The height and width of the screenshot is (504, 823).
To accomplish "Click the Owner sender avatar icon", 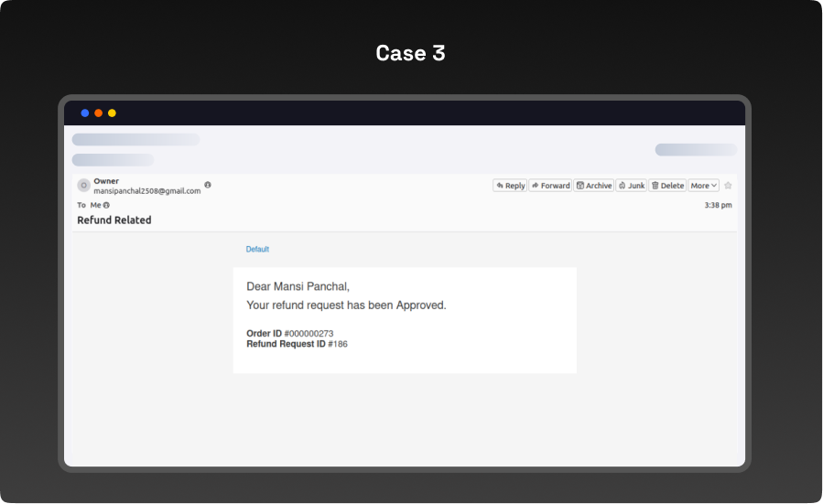I will point(83,186).
